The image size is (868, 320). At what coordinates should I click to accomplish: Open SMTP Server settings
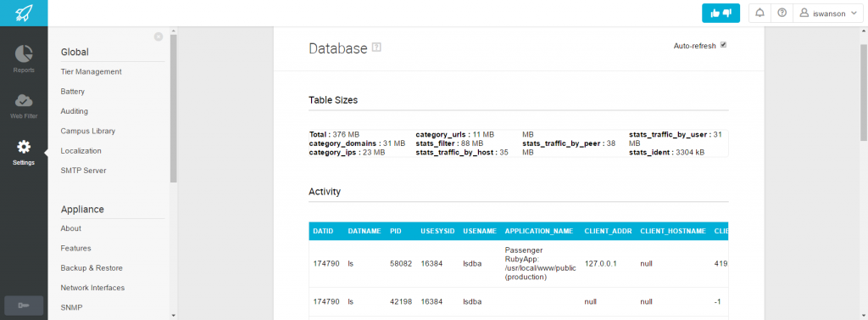(83, 171)
